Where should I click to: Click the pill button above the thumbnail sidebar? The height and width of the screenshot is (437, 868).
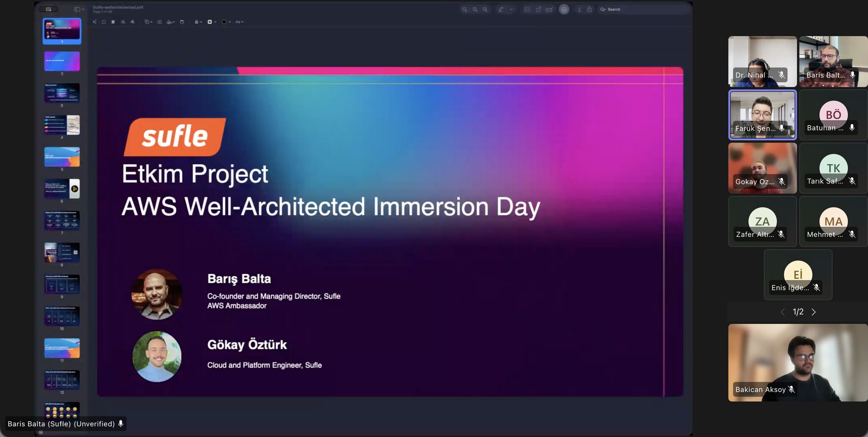click(48, 9)
